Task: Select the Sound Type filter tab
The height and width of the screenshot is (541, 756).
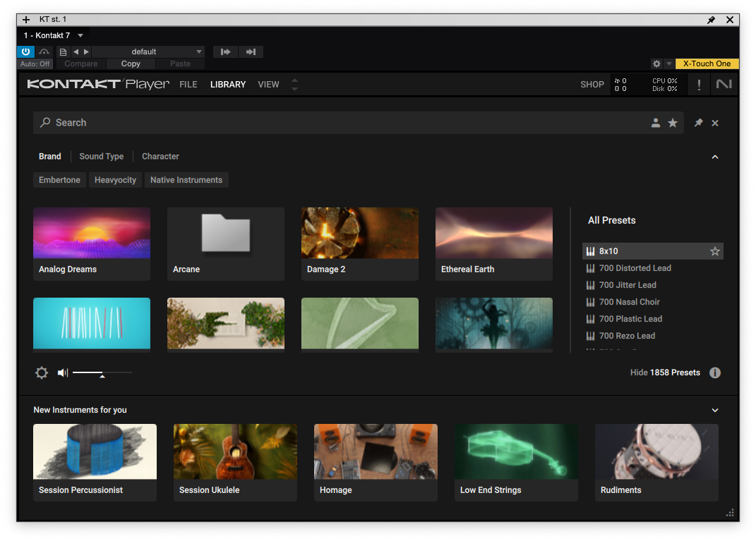Action: (101, 156)
